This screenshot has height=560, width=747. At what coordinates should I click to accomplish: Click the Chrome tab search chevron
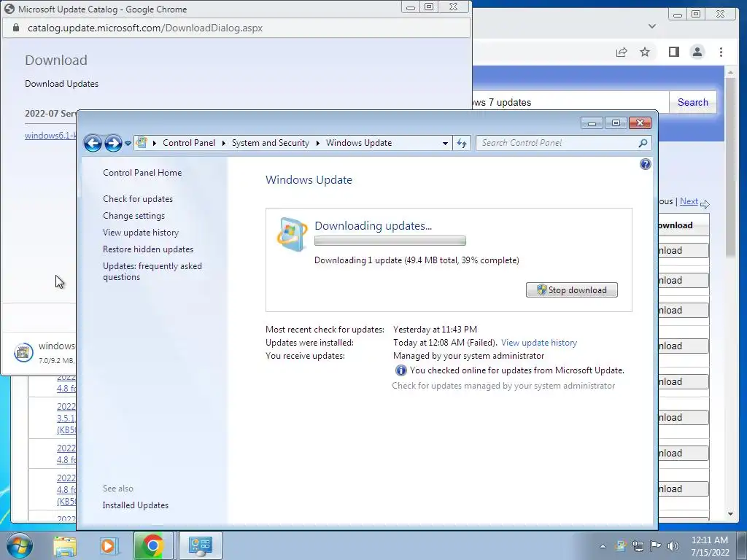[x=652, y=26]
